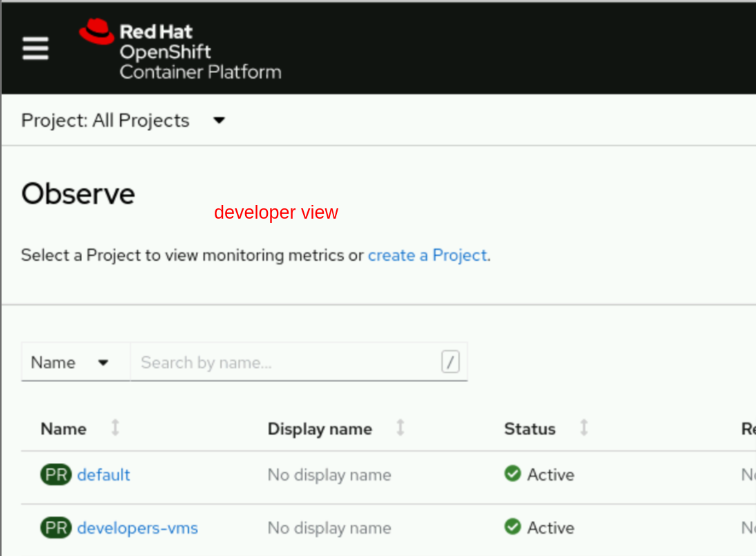This screenshot has height=556, width=756.
Task: Select the Observe page heading area
Action: [77, 194]
